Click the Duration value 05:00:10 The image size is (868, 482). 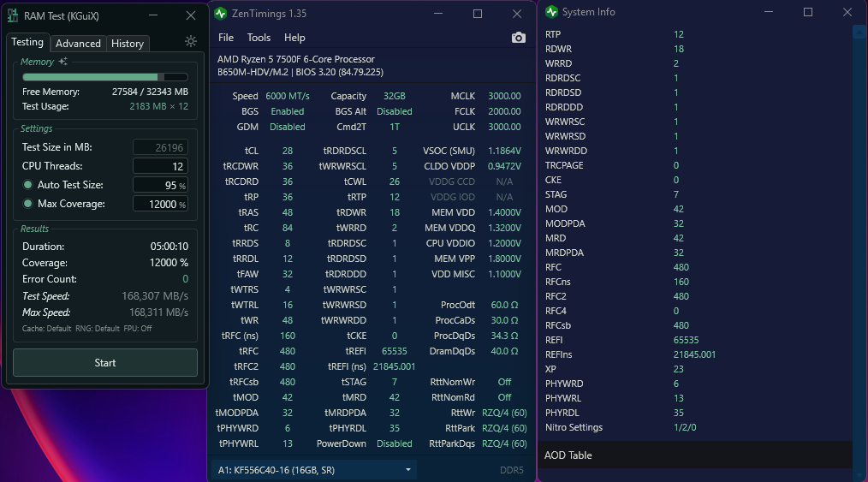[169, 247]
